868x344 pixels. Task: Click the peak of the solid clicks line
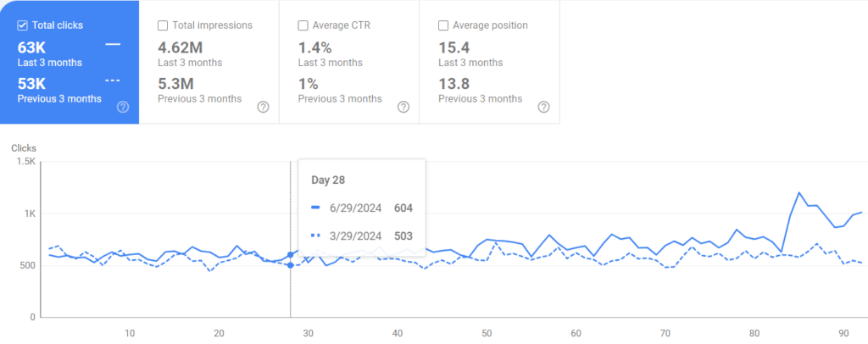click(799, 192)
